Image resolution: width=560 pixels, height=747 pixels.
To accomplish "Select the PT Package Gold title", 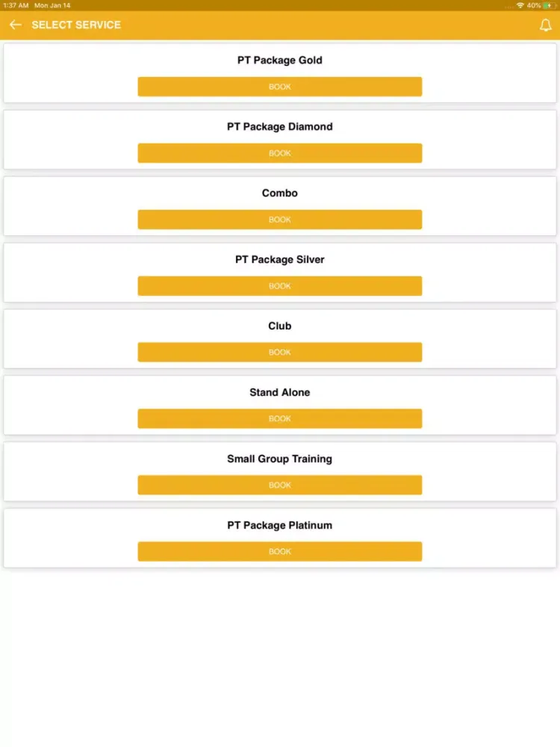I will 280,60.
